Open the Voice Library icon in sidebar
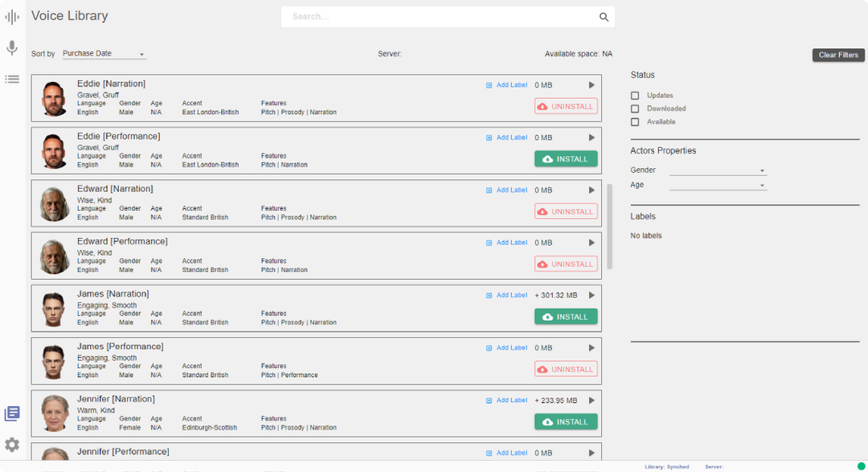The width and height of the screenshot is (868, 472). pos(12,413)
